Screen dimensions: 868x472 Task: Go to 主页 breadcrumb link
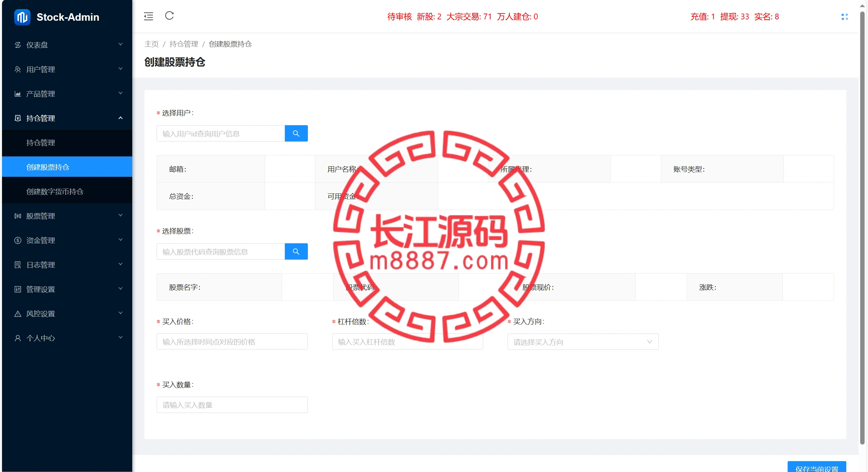[x=152, y=44]
